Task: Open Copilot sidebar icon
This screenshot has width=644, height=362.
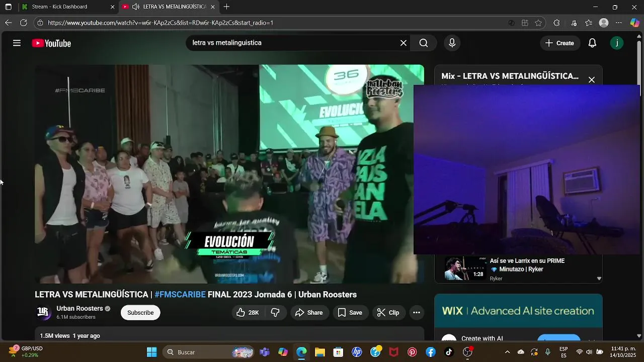Action: pos(635,23)
